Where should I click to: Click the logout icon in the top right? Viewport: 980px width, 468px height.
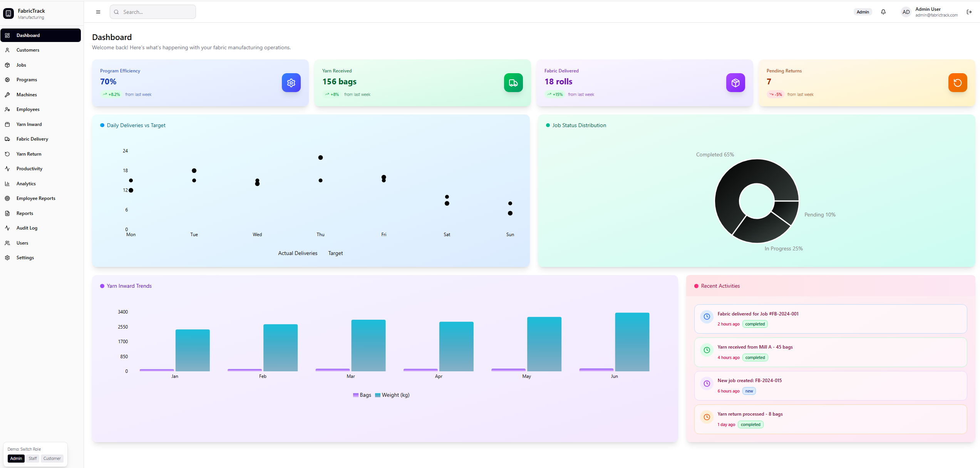coord(969,12)
